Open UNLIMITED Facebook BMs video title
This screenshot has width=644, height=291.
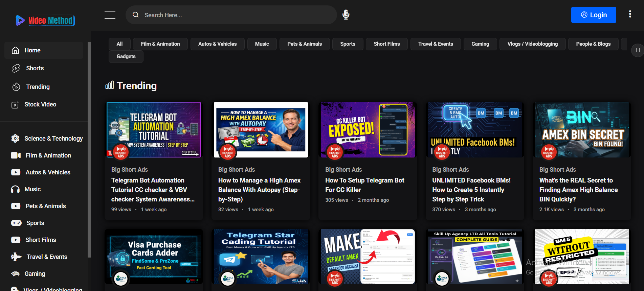(471, 190)
